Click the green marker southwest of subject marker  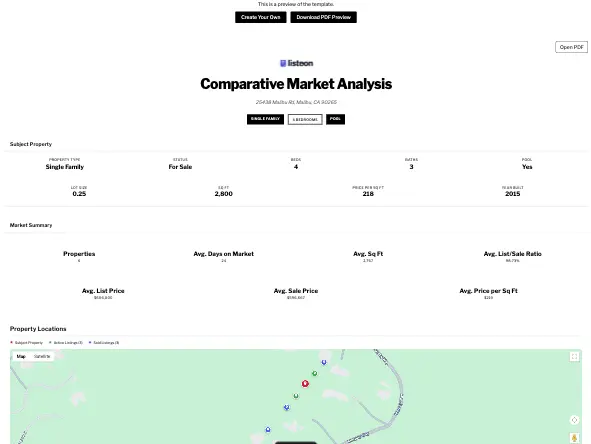[x=296, y=396]
